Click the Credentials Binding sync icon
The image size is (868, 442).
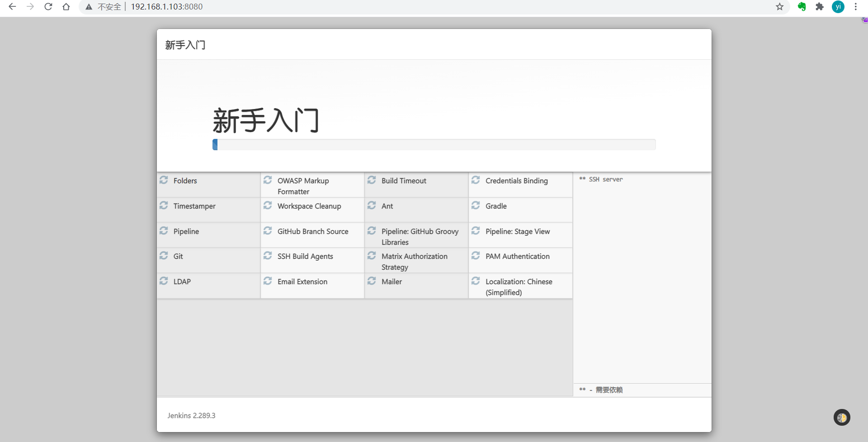pyautogui.click(x=476, y=180)
